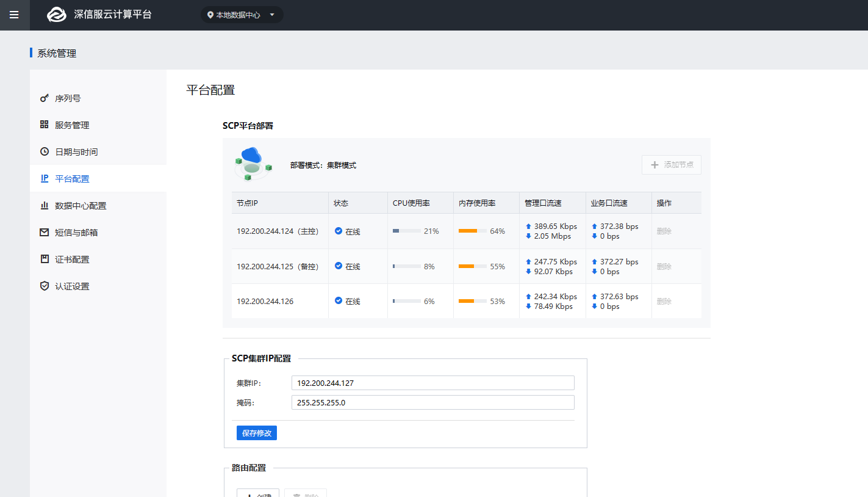The image size is (868, 497).
Task: Click upload arrow next to 242.34 Kbps
Action: click(x=528, y=296)
